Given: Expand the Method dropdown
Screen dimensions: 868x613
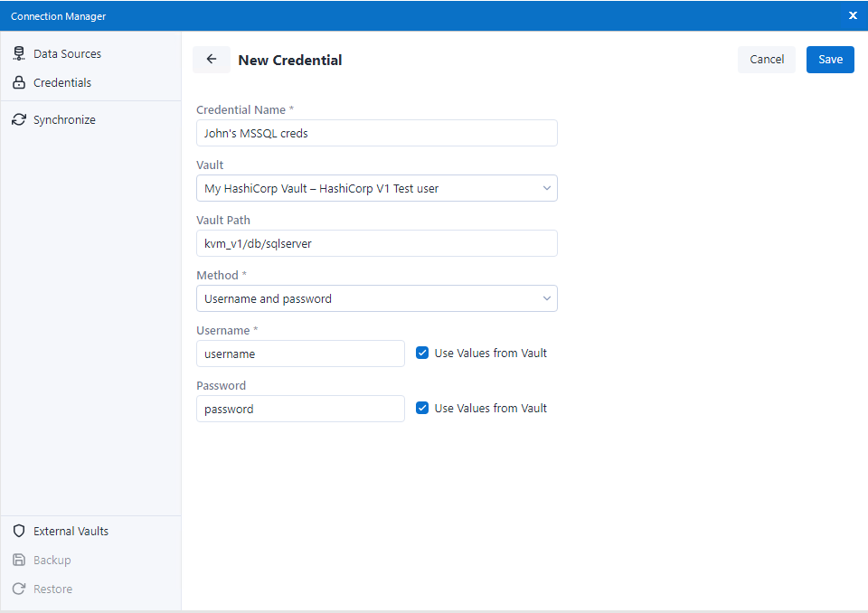Looking at the screenshot, I should 377,298.
